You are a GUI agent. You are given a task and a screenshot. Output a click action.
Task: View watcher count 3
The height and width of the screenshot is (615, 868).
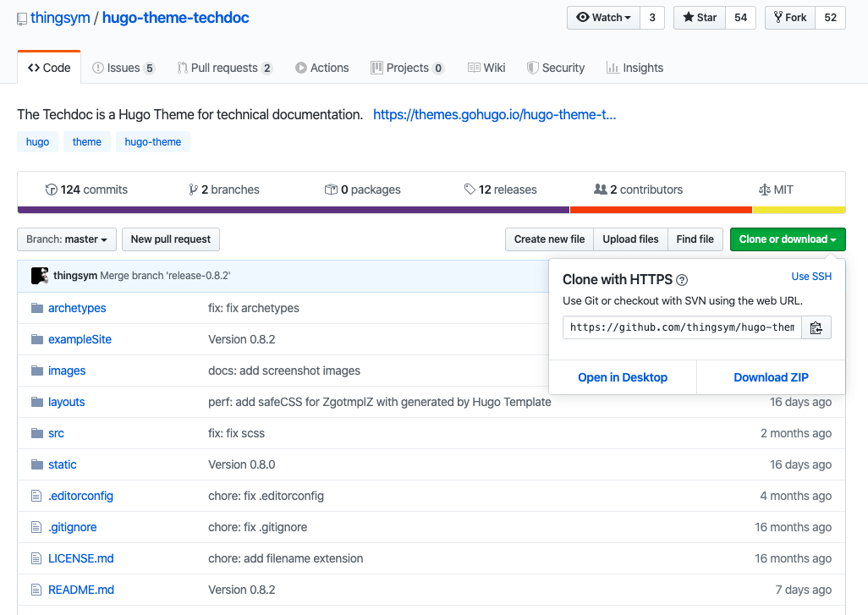tap(652, 18)
